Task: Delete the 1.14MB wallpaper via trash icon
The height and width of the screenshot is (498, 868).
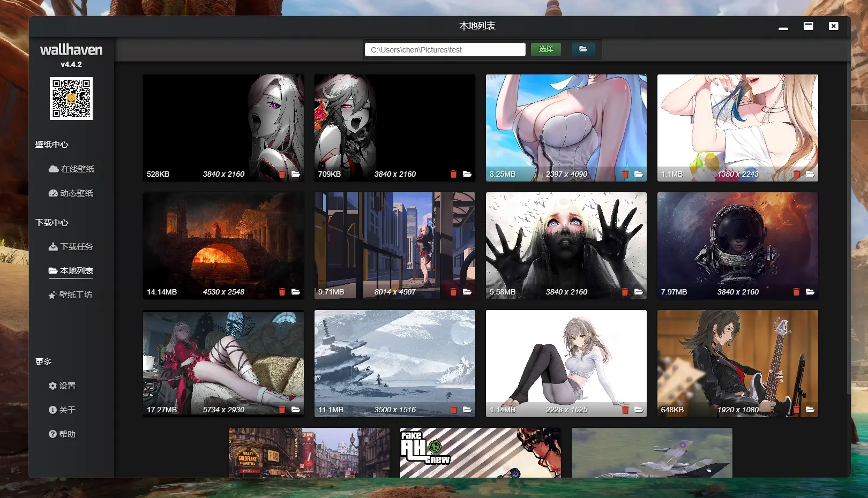Action: click(625, 410)
